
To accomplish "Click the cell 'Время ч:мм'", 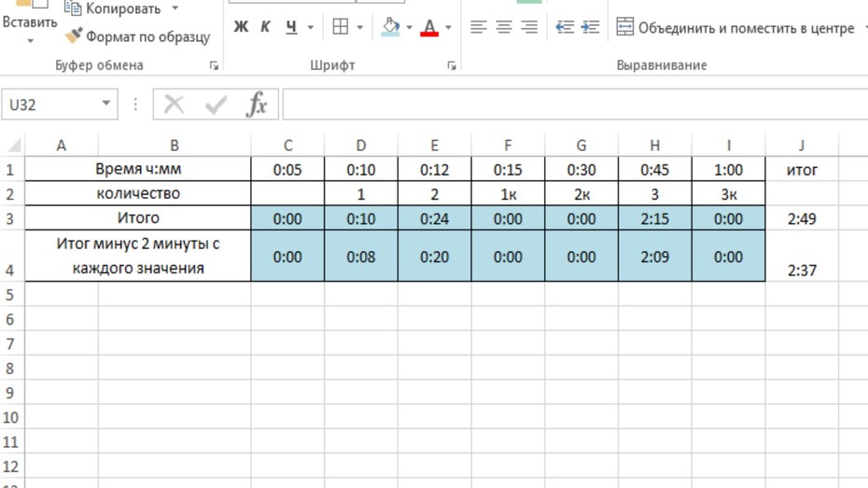I will tap(138, 169).
